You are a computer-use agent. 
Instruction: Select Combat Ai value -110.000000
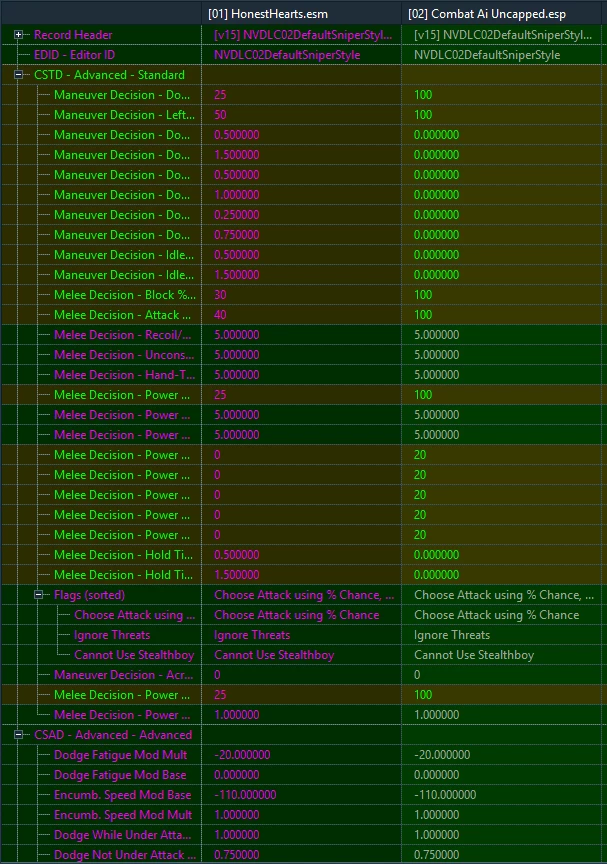tap(445, 795)
